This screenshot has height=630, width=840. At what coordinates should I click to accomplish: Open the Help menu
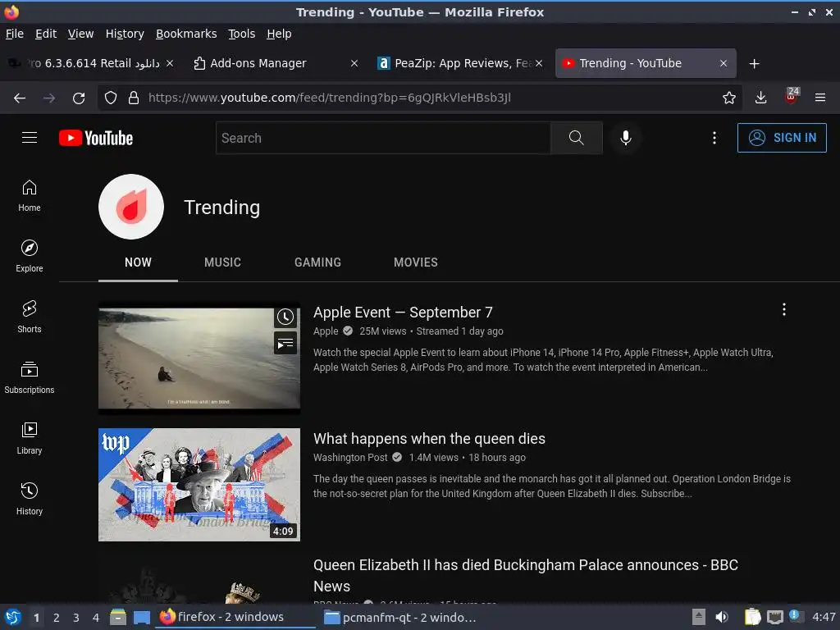279,34
